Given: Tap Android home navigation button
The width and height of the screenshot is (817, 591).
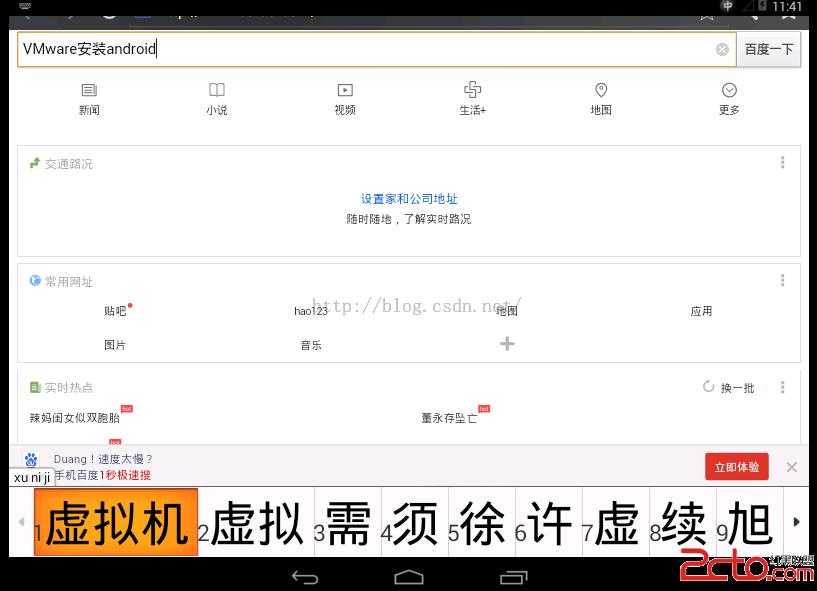Looking at the screenshot, I should [x=409, y=577].
